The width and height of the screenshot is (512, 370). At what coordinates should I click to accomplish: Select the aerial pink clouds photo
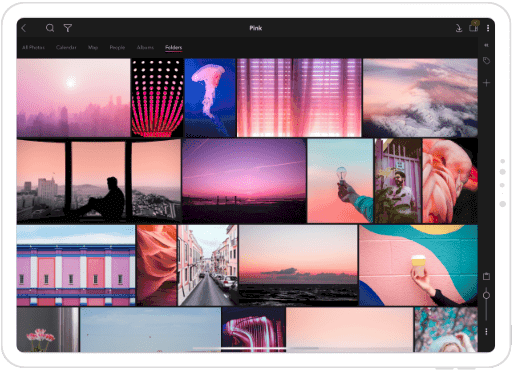point(420,98)
